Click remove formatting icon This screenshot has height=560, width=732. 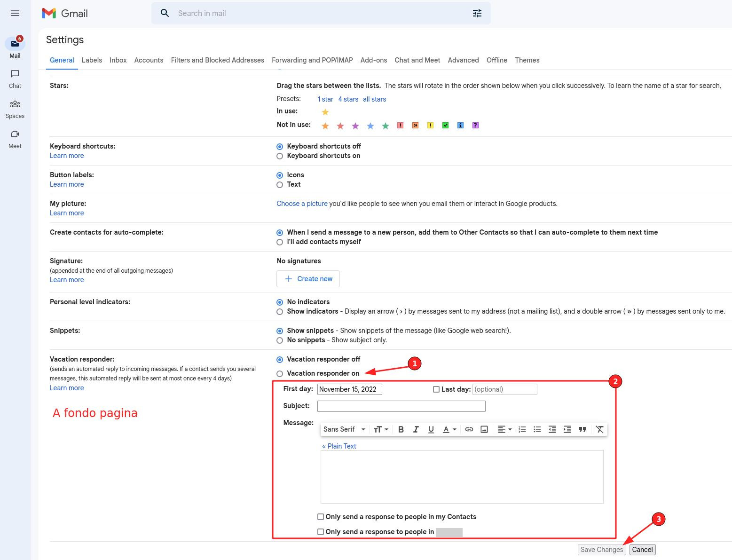pos(600,429)
